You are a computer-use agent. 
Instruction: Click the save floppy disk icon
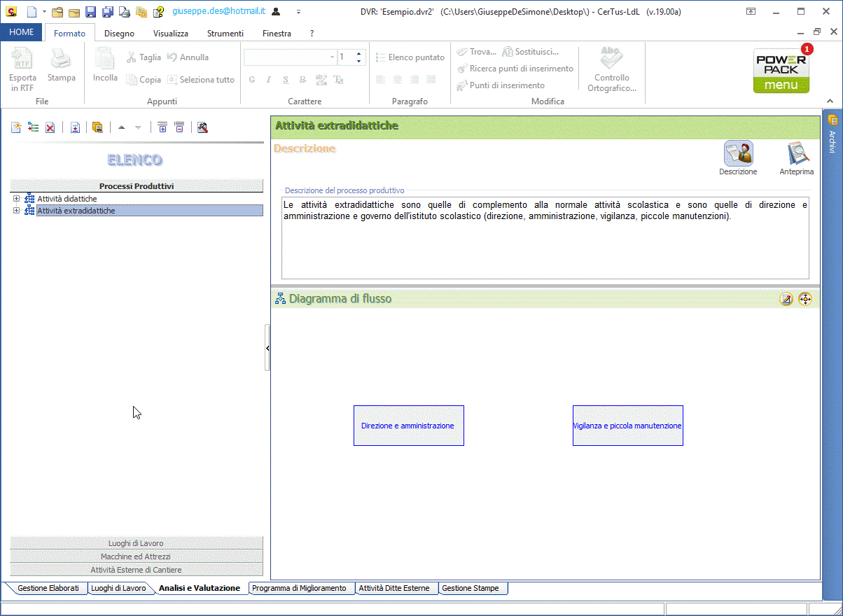point(90,12)
